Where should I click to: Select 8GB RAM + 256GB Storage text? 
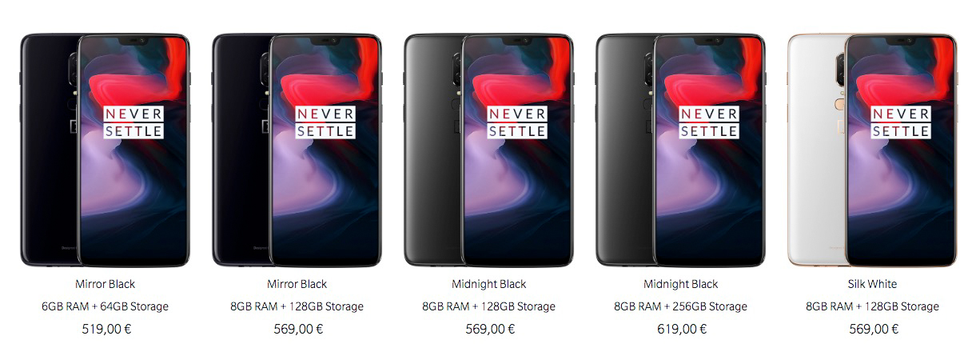point(681,306)
